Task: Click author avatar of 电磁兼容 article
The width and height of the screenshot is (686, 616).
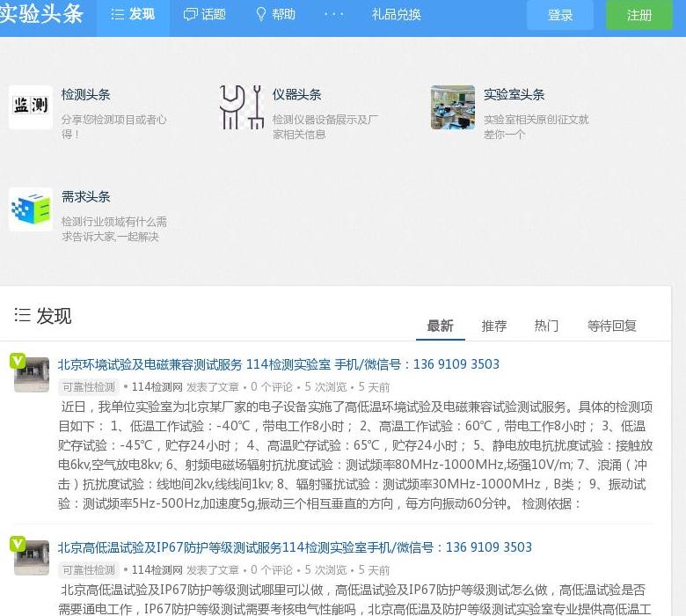Action: [32, 375]
